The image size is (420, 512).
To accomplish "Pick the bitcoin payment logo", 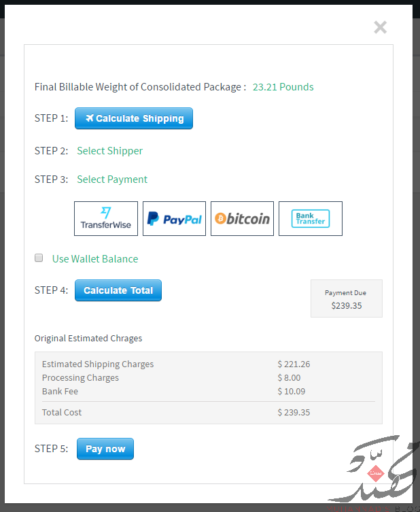I will click(242, 218).
